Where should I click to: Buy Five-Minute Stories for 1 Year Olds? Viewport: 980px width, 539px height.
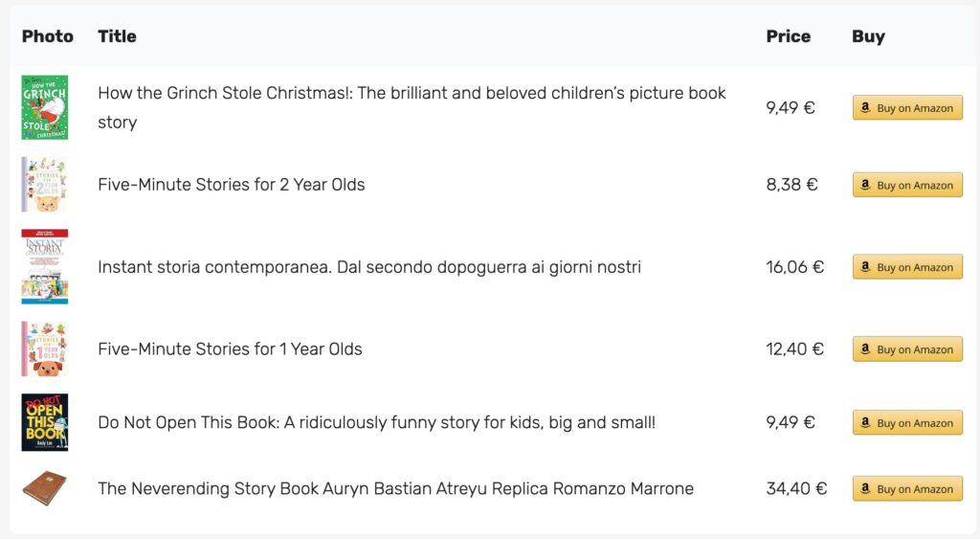pyautogui.click(x=907, y=348)
